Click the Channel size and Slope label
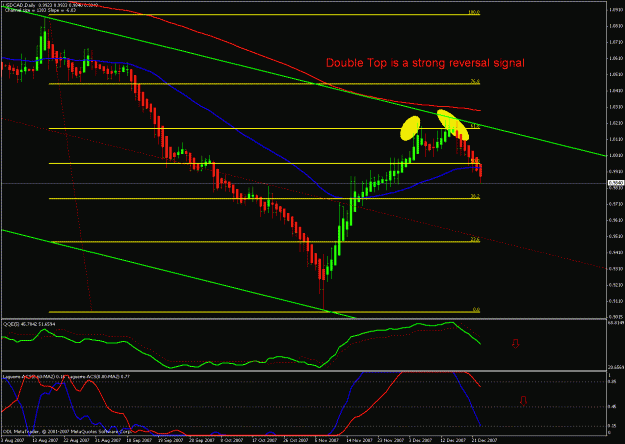 click(x=40, y=10)
